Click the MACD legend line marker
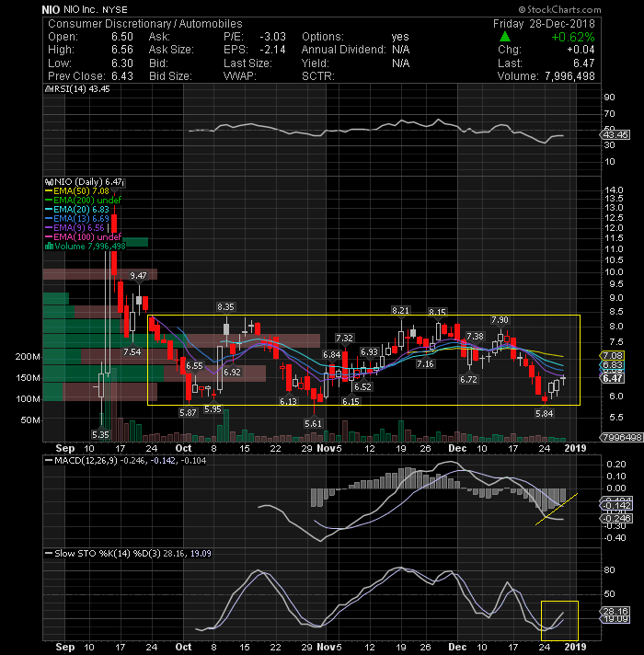This screenshot has height=655, width=644. (49, 461)
